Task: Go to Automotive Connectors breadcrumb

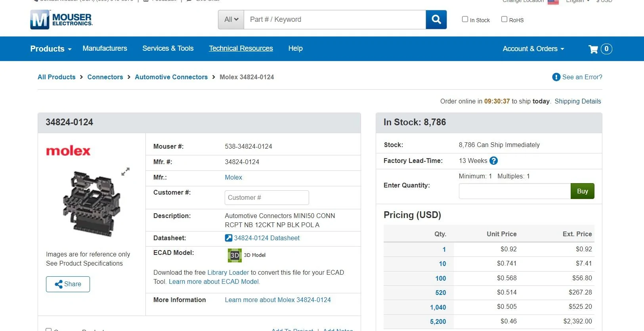Action: point(171,77)
